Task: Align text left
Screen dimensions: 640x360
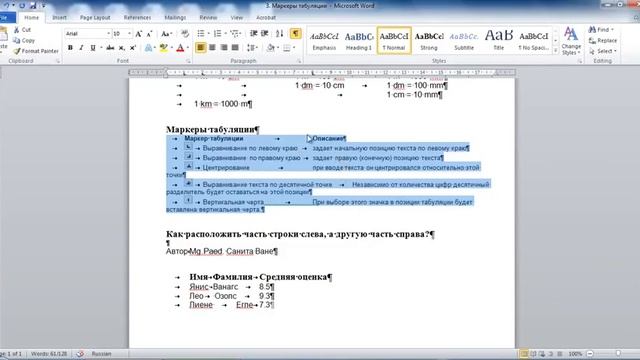Action: (200, 48)
